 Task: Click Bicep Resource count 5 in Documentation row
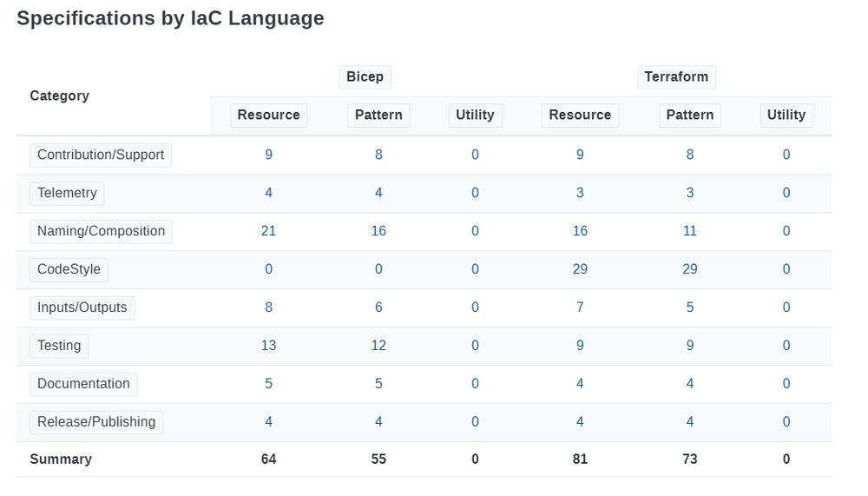point(268,385)
